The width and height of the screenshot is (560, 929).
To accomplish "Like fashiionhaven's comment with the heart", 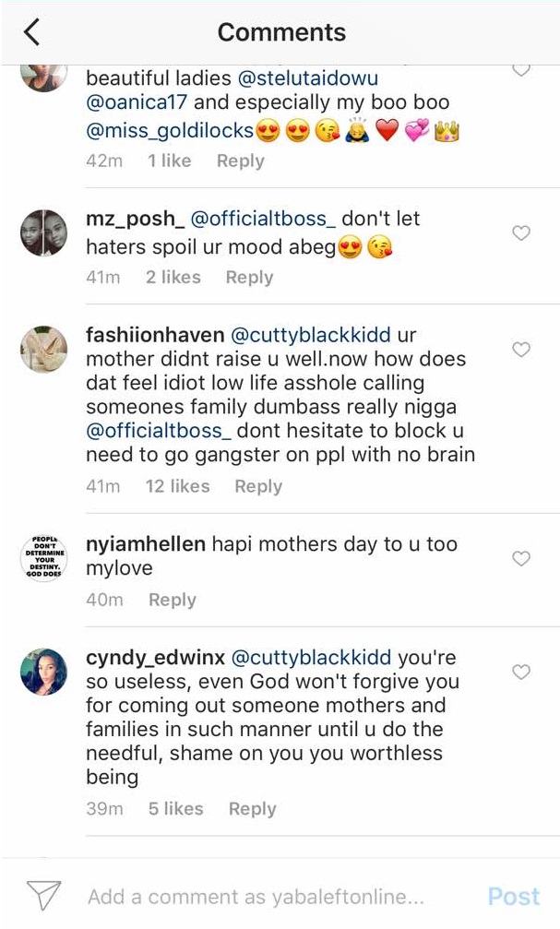I will tap(521, 350).
